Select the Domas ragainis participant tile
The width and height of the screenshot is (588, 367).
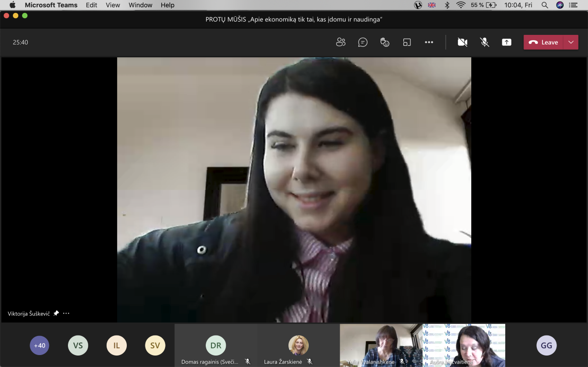pos(216,345)
